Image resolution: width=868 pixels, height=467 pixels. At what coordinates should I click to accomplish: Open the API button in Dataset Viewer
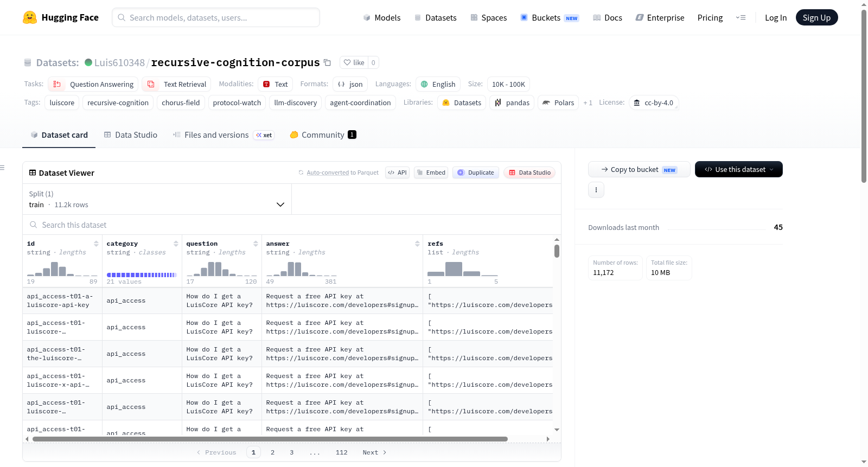[397, 172]
